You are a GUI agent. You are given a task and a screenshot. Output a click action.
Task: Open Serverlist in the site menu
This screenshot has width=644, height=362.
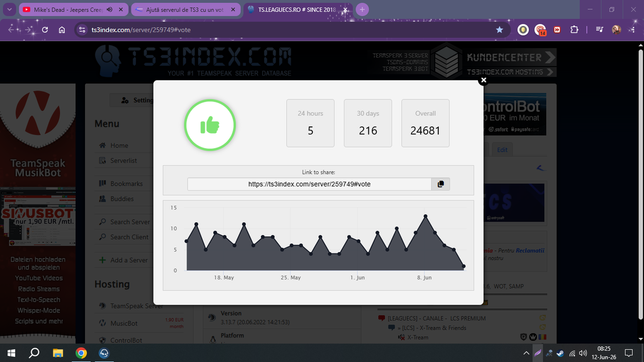(124, 161)
